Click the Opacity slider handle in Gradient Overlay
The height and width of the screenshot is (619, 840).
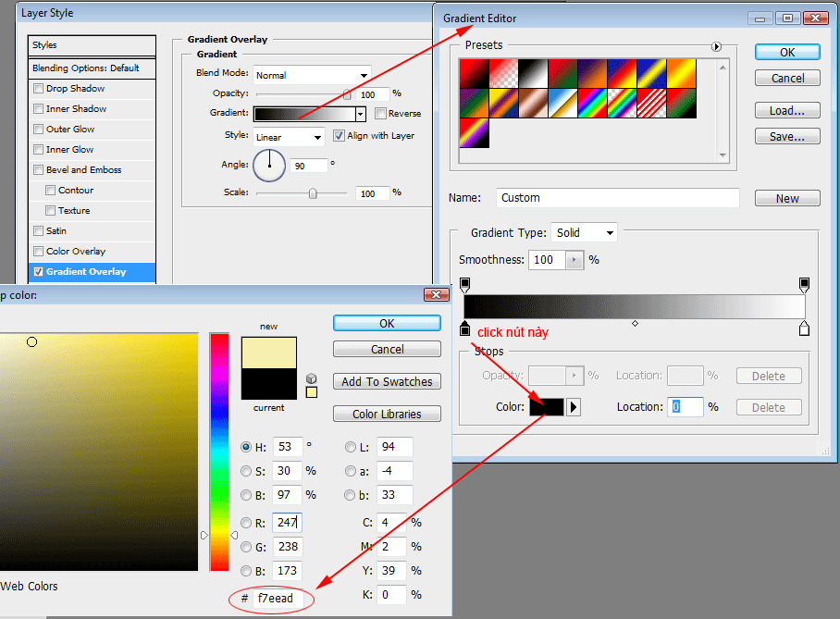(347, 94)
